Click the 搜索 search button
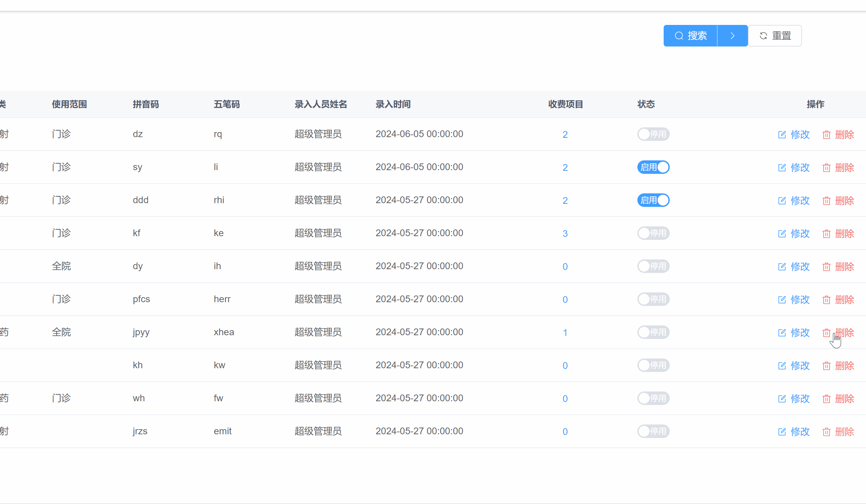866x504 pixels. pyautogui.click(x=690, y=36)
